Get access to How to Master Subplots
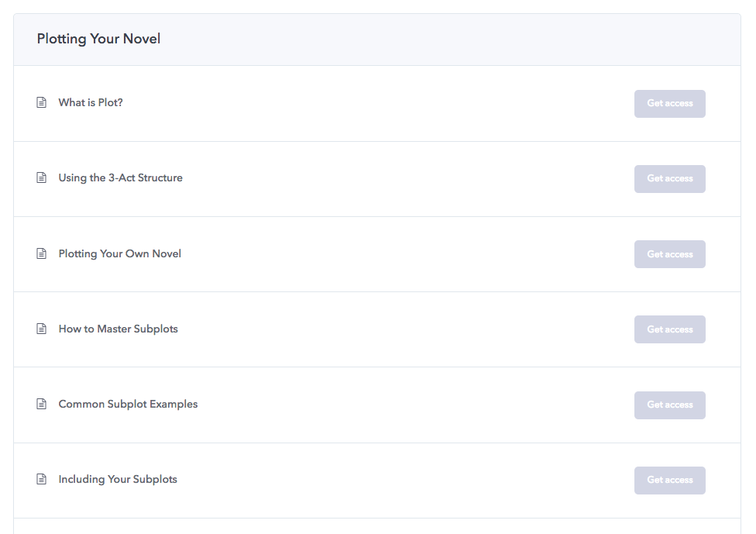 tap(670, 329)
